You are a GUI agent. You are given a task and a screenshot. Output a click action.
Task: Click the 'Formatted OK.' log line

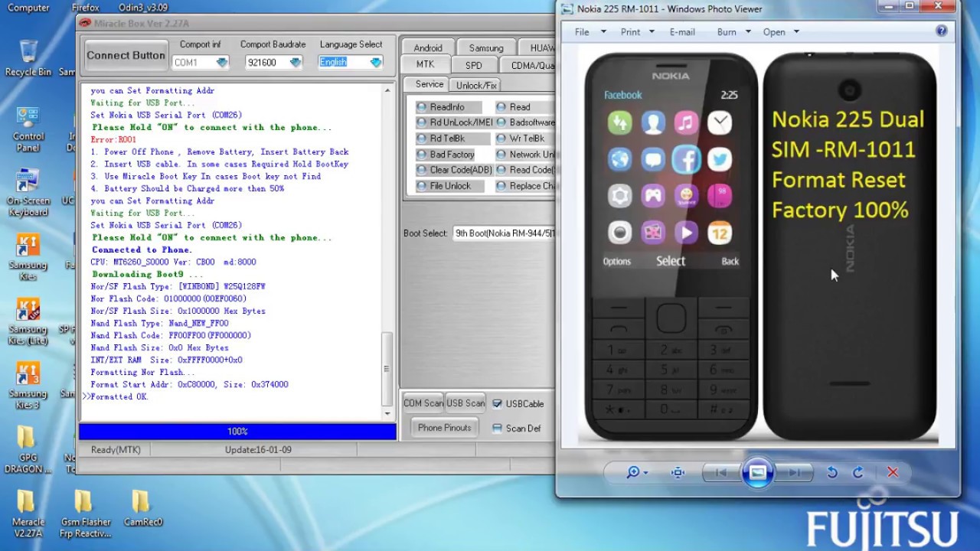[119, 396]
